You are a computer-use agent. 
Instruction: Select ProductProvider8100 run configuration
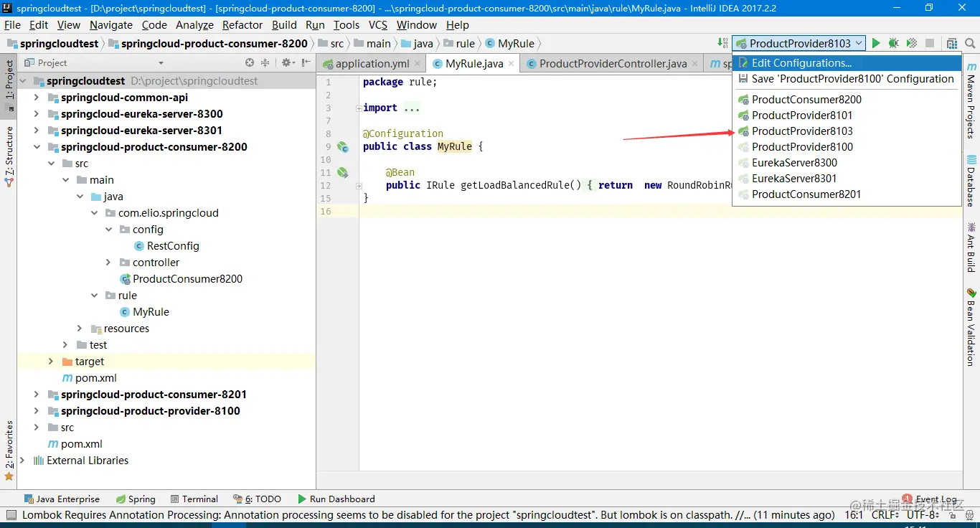coord(847,147)
